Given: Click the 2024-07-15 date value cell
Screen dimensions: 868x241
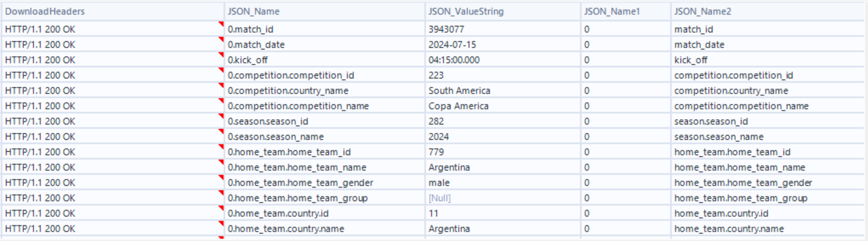Looking at the screenshot, I should 452,45.
